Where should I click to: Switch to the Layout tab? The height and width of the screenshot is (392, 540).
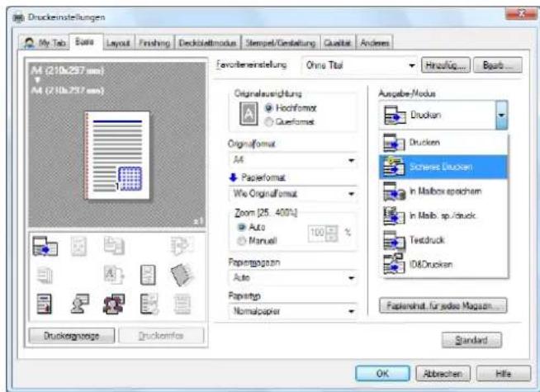tap(118, 43)
